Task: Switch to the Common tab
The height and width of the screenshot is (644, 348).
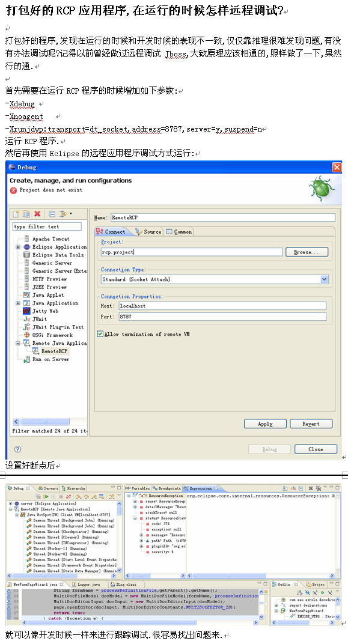Action: [179, 232]
